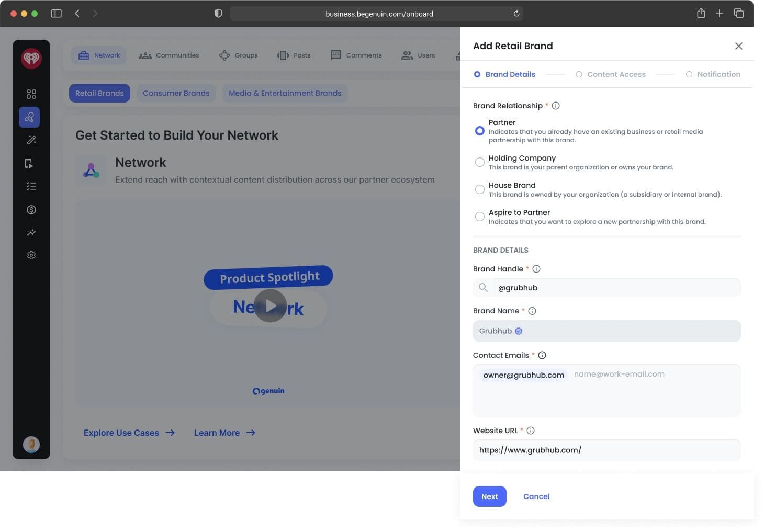Jump to the Content Access step
The image size is (764, 532).
(611, 74)
